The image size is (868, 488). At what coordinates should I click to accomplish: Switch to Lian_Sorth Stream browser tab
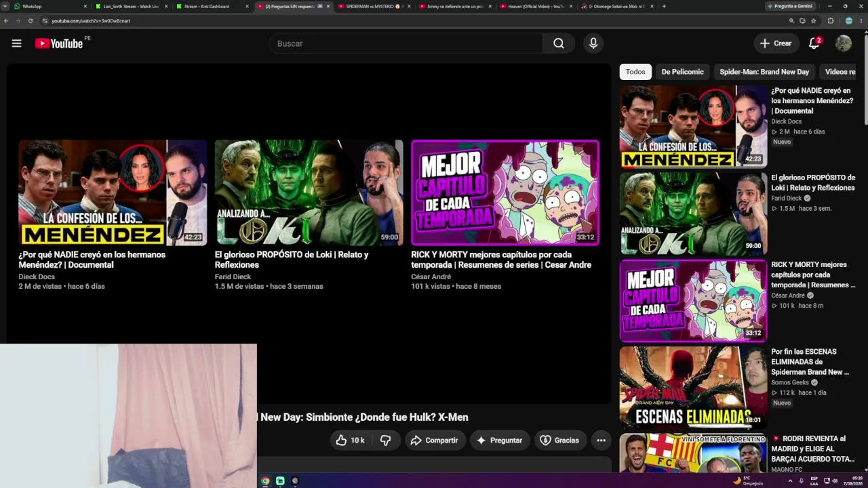132,6
